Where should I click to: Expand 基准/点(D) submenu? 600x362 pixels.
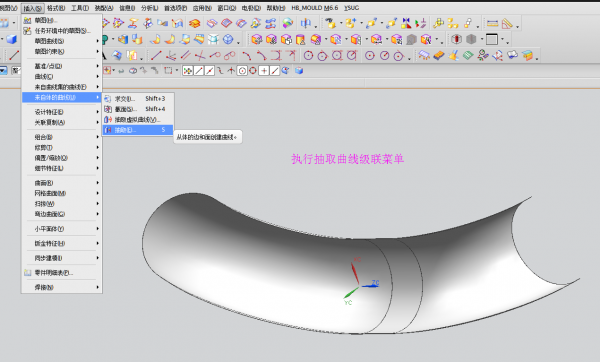pos(61,66)
